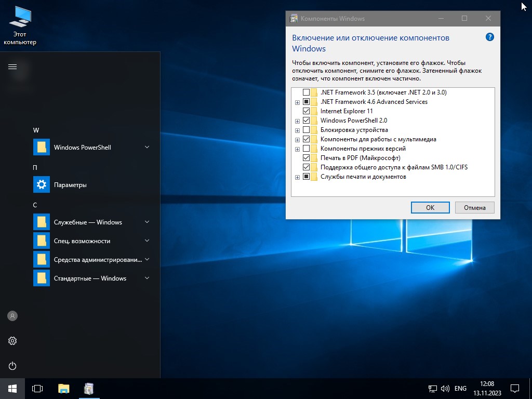532x399 pixels.
Task: Click the ENG language indicator
Action: click(460, 388)
